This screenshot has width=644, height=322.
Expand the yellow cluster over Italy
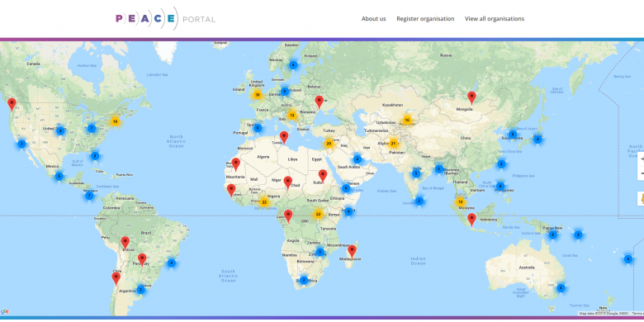(292, 116)
